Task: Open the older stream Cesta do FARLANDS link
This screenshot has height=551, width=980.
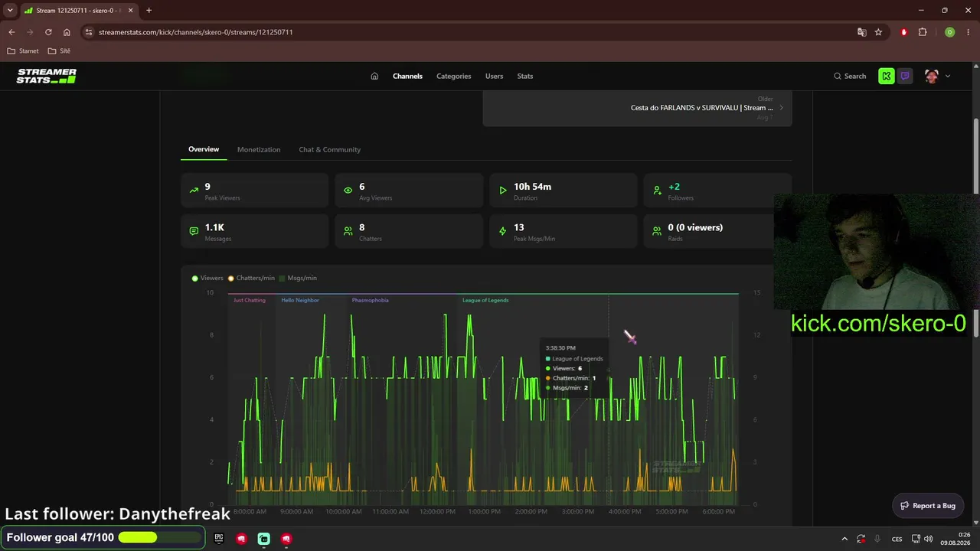Action: click(701, 108)
